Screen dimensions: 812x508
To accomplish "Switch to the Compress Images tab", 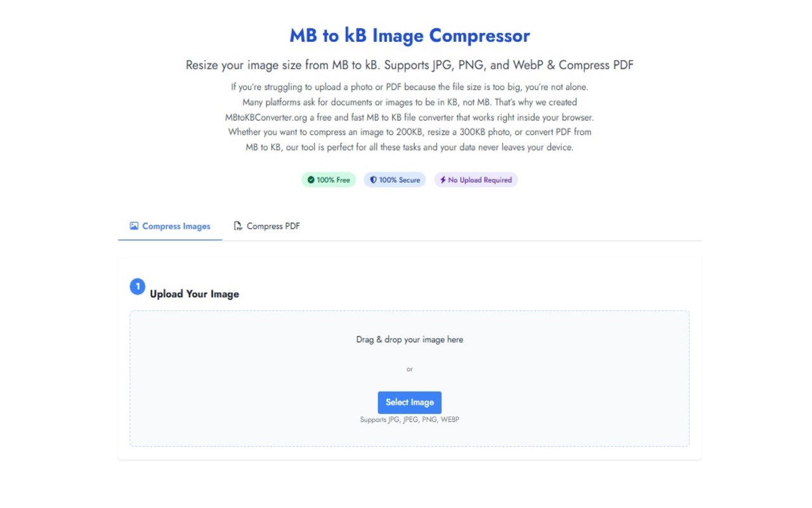I will click(170, 226).
